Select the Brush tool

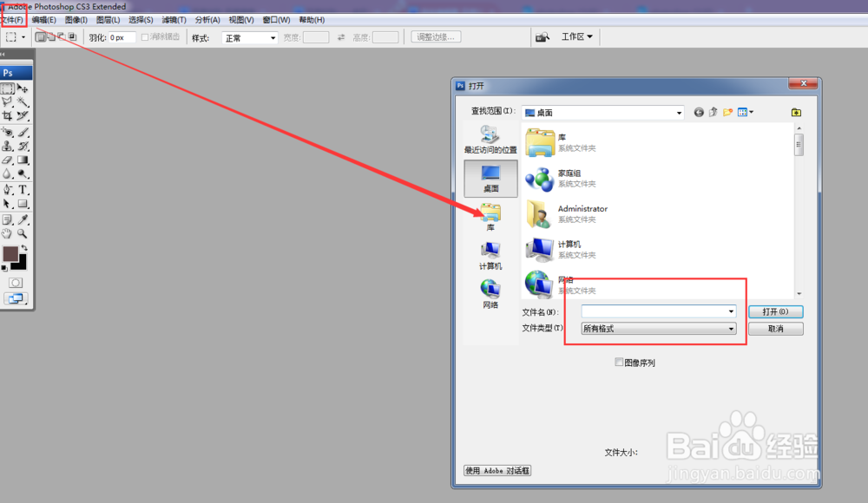(23, 132)
